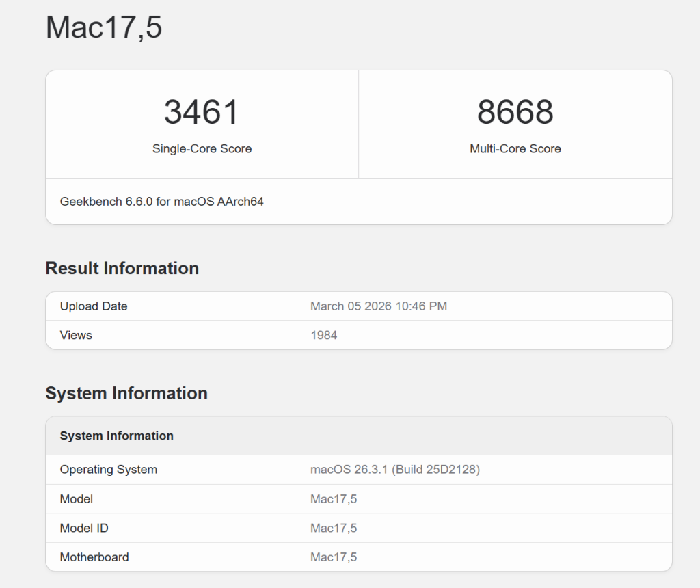Select the 3461 single-core score number
Screen dimensions: 700x588
click(202, 112)
